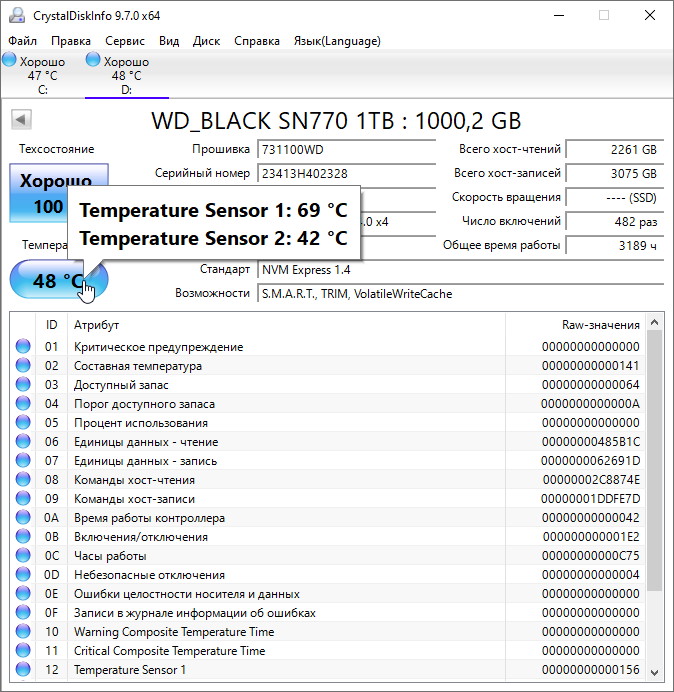This screenshot has height=692, width=674.
Task: Click the power-on hours value 3189 ч
Action: click(x=615, y=245)
